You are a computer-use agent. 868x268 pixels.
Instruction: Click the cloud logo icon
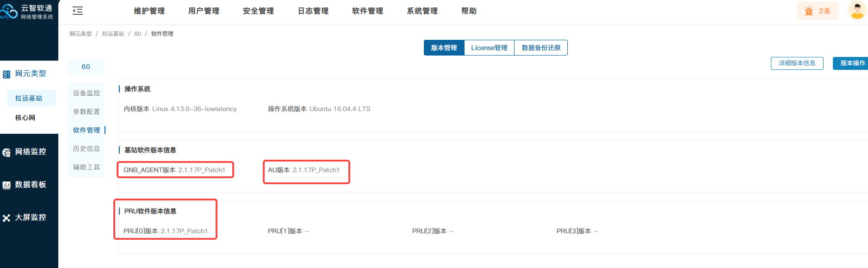[x=8, y=12]
